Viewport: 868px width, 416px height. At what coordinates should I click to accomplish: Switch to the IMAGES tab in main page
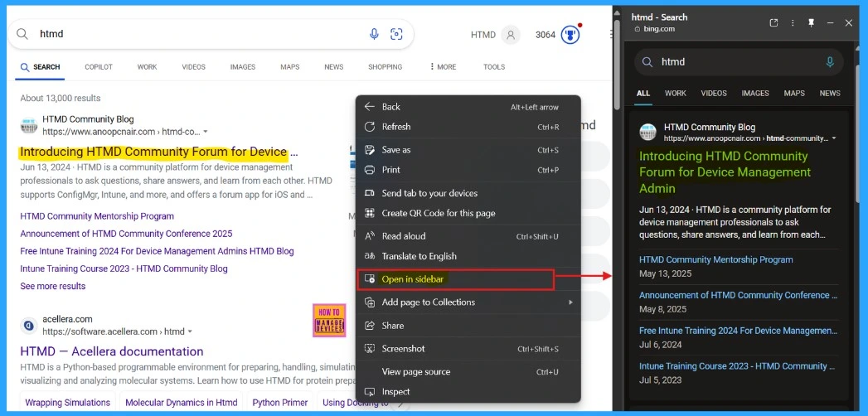pyautogui.click(x=243, y=67)
